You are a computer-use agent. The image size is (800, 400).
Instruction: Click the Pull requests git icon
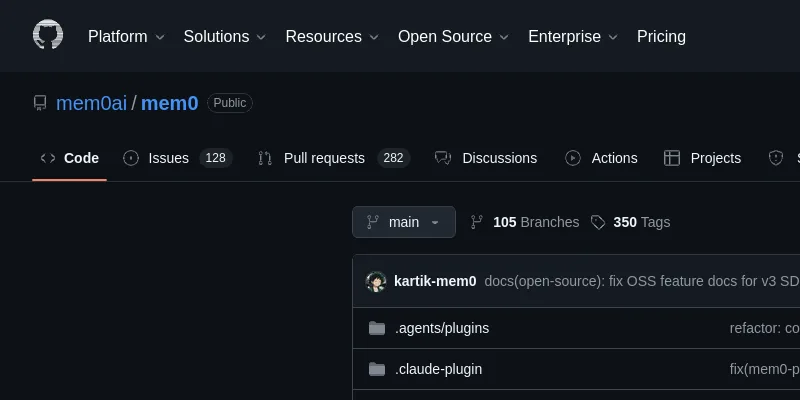point(265,158)
